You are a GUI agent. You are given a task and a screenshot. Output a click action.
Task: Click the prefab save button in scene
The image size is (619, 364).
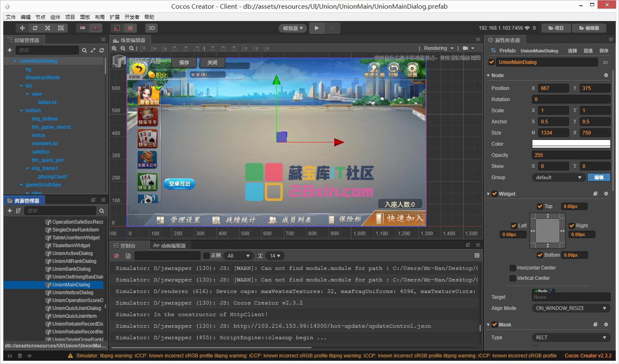[x=184, y=63]
